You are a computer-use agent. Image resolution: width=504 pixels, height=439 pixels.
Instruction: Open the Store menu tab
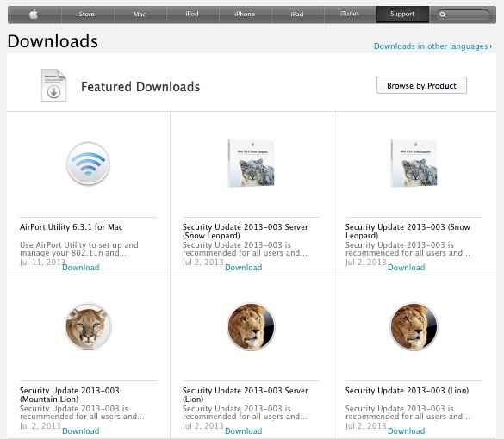pyautogui.click(x=87, y=15)
